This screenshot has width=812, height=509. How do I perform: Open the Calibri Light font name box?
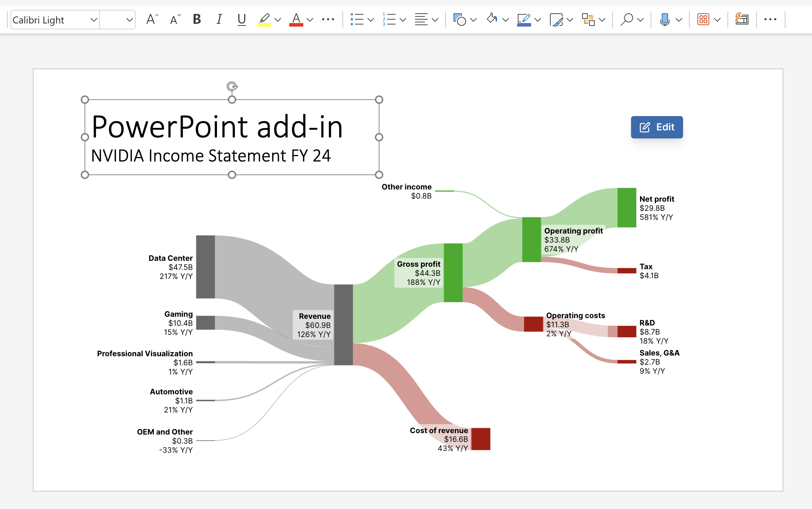click(55, 20)
